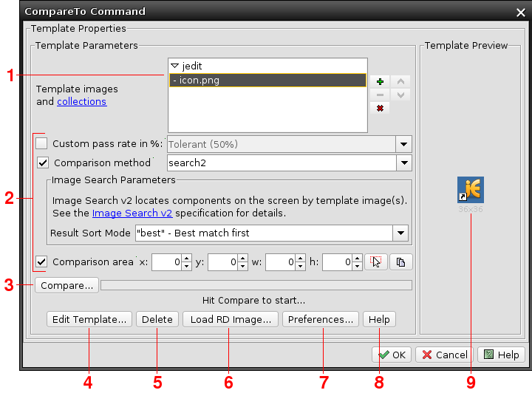Enable the Custom pass rate checkbox
The height and width of the screenshot is (393, 532).
[x=41, y=144]
